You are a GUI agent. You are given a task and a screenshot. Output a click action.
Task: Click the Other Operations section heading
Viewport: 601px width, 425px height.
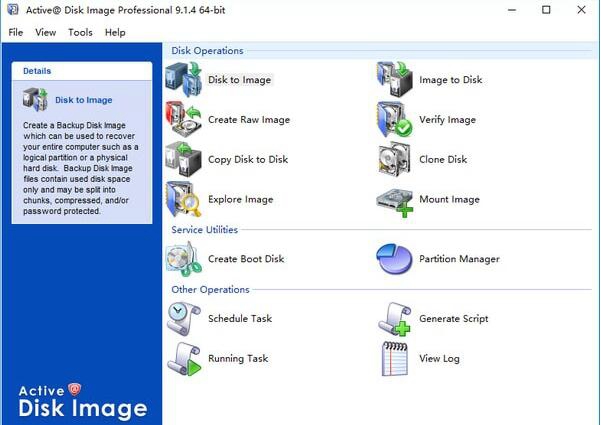(x=210, y=290)
